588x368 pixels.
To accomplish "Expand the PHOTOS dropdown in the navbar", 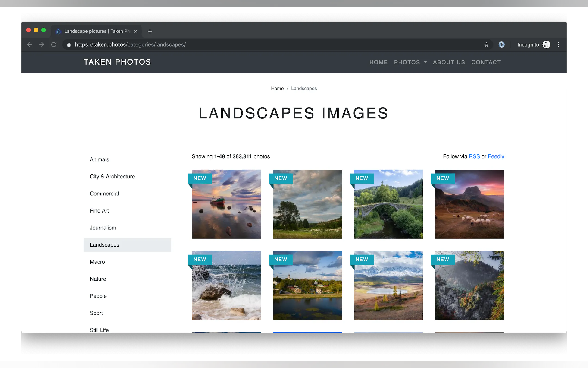I will point(410,62).
